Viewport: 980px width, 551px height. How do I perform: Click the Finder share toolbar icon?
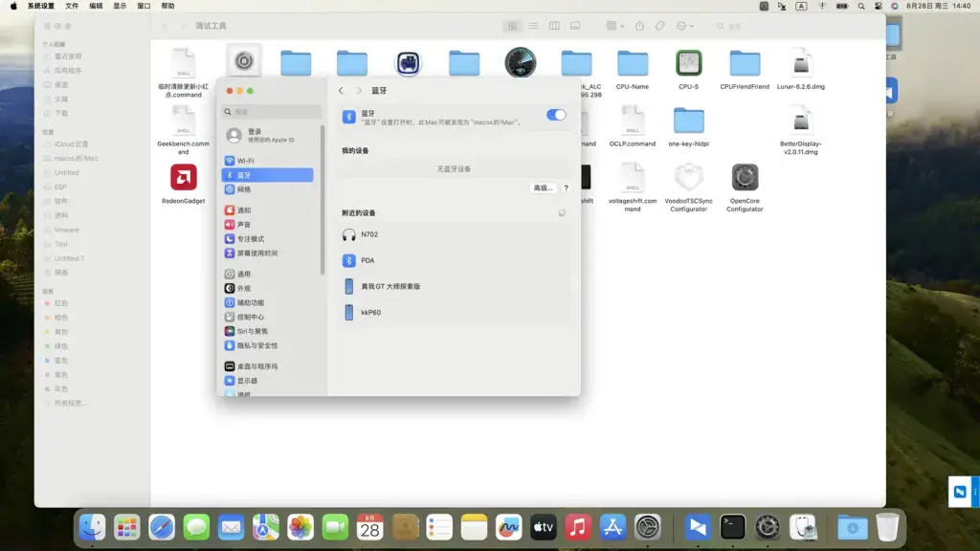[x=639, y=26]
